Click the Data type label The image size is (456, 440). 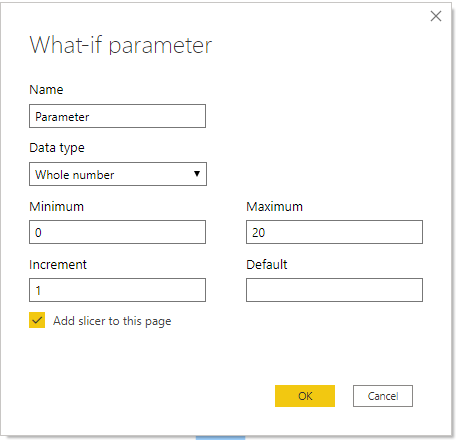click(x=57, y=148)
